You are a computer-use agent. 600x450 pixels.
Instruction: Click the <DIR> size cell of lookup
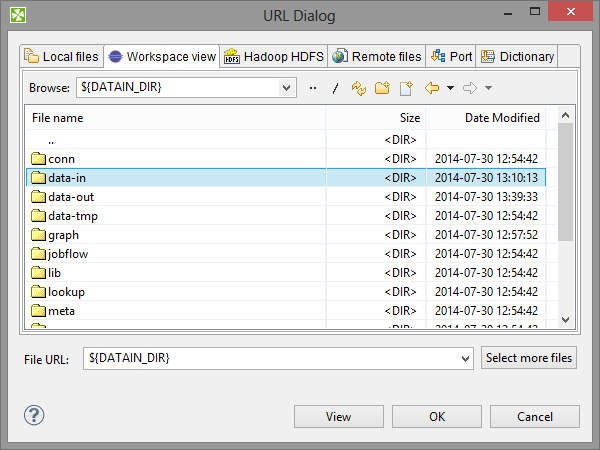[400, 292]
